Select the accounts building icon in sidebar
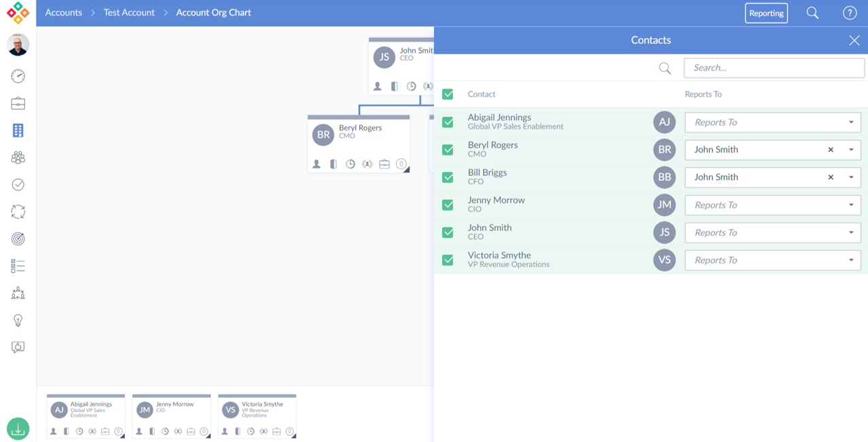Image resolution: width=868 pixels, height=442 pixels. [x=18, y=130]
